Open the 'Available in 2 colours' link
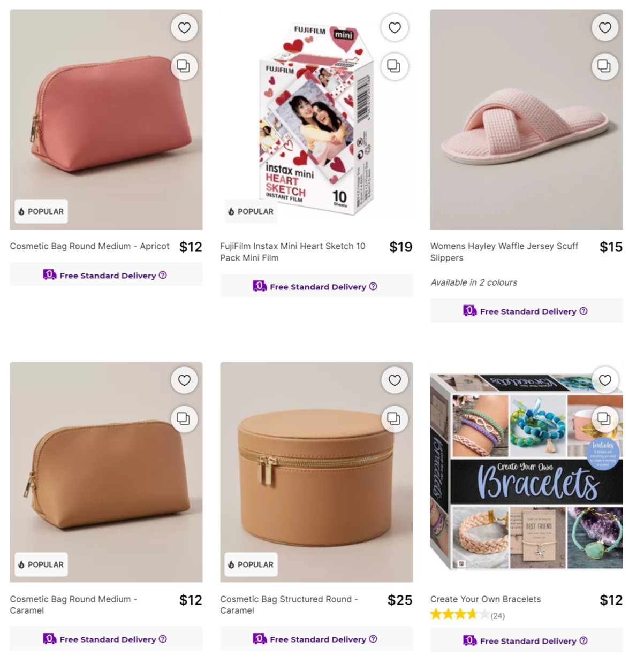 pyautogui.click(x=474, y=282)
